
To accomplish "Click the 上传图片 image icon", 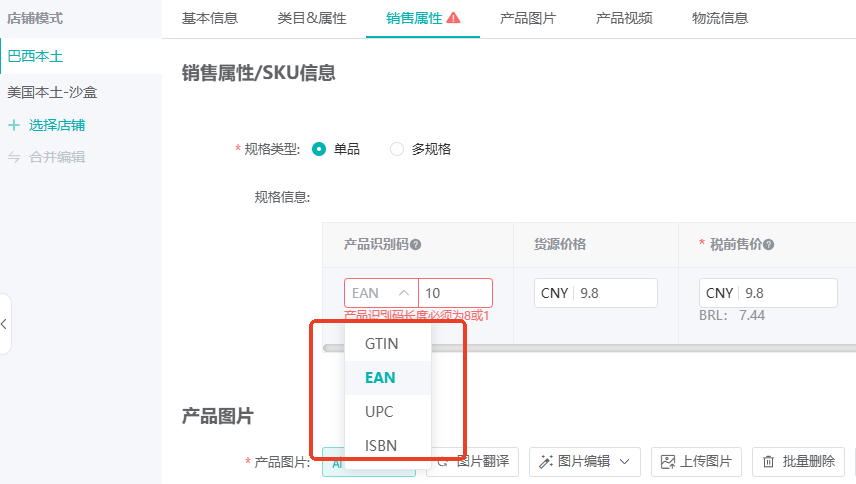I will pos(668,461).
